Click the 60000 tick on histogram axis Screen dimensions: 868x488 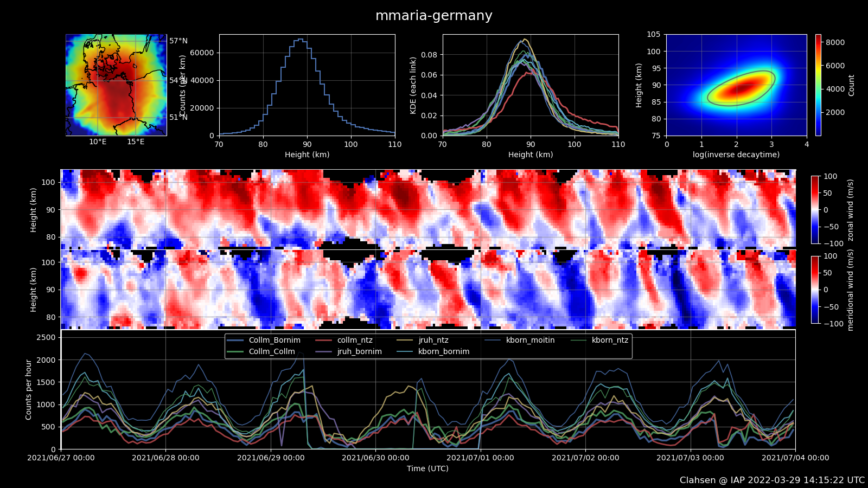(x=202, y=53)
